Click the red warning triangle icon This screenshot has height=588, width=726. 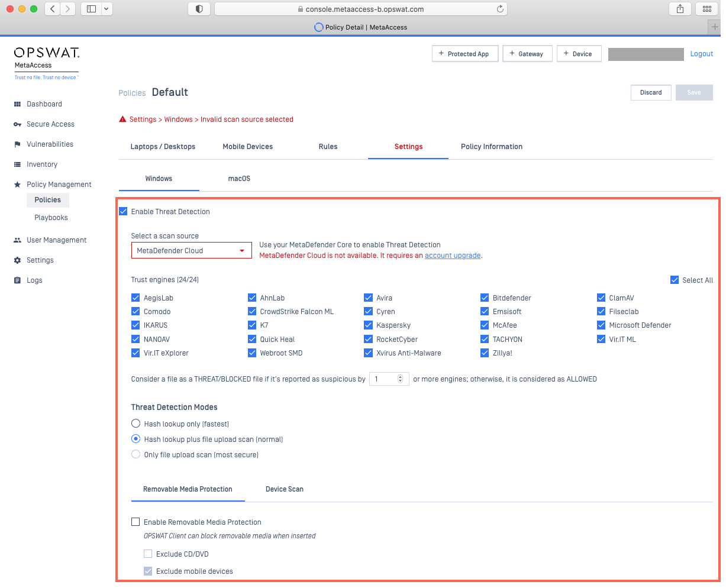[x=123, y=119]
